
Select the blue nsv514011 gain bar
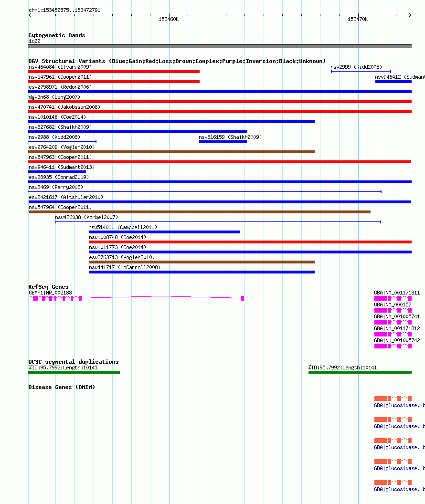pos(164,232)
